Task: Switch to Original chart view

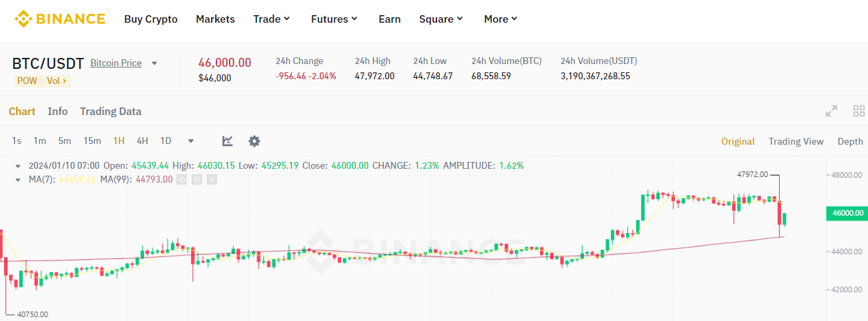Action: [738, 141]
